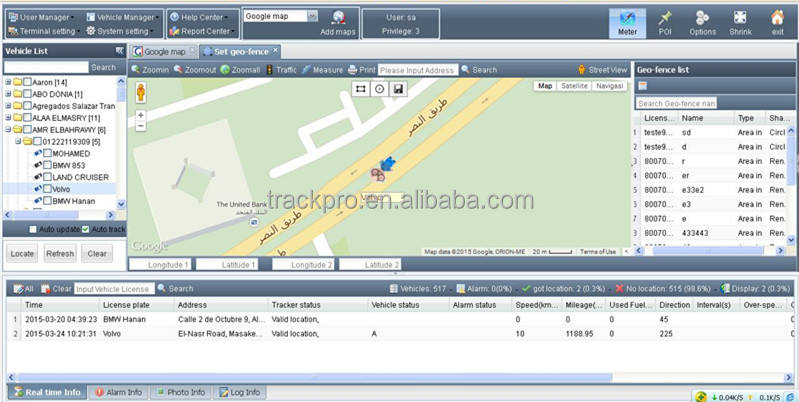Click the All icon in info panel

click(23, 288)
